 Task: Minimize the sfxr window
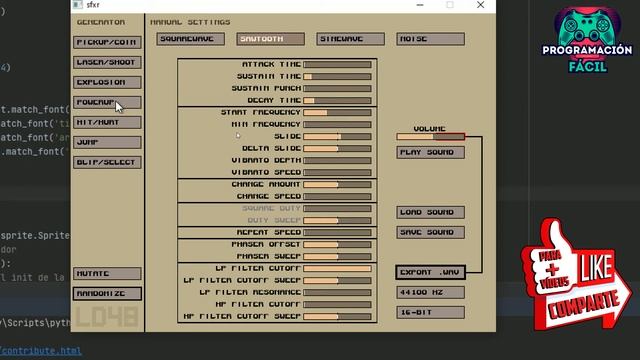click(x=420, y=5)
